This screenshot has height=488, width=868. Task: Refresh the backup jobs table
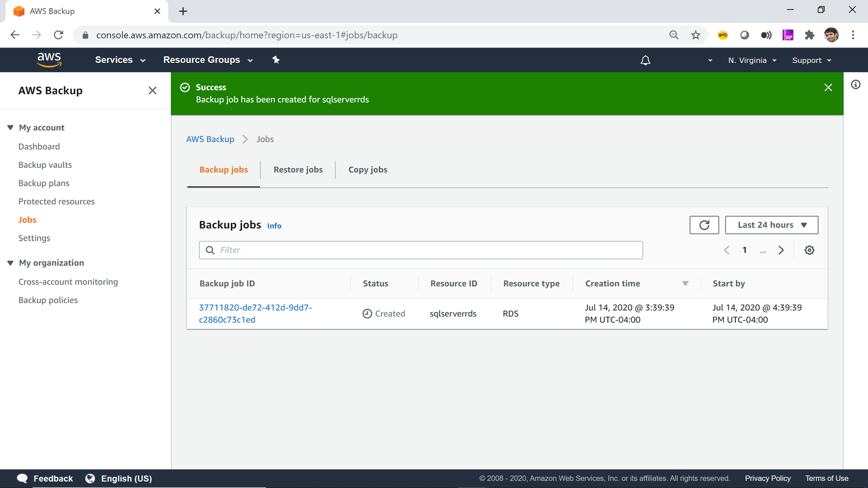[x=704, y=225]
